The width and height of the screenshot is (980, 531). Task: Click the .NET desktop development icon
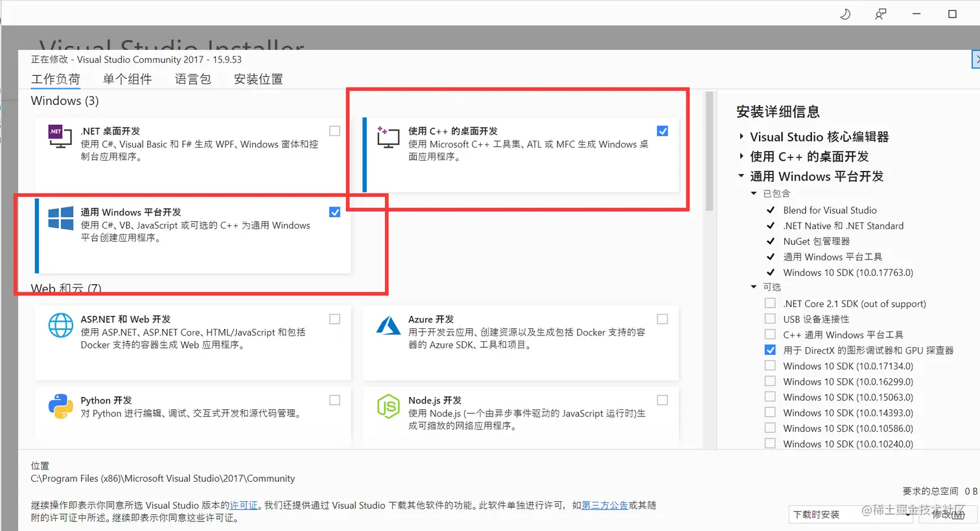pyautogui.click(x=60, y=137)
